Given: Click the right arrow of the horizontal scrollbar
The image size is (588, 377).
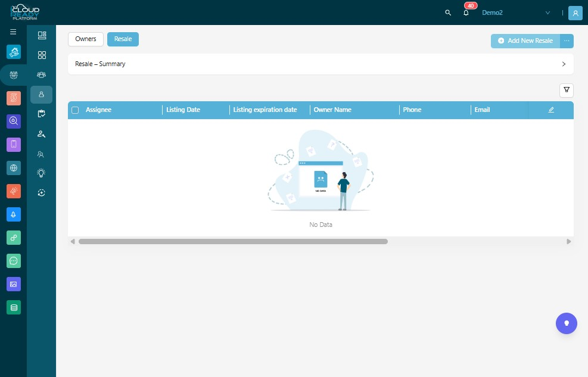Looking at the screenshot, I should click(569, 242).
